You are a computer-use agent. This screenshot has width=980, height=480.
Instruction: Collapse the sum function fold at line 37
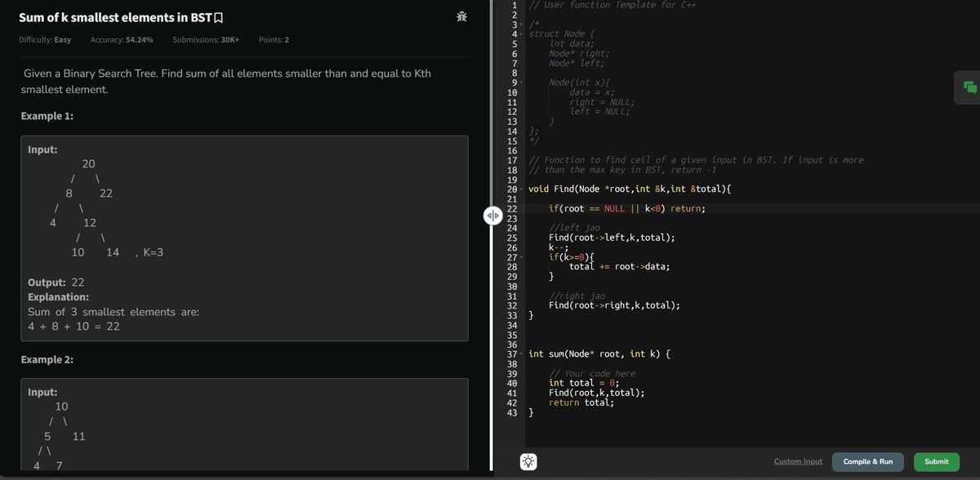coord(519,353)
